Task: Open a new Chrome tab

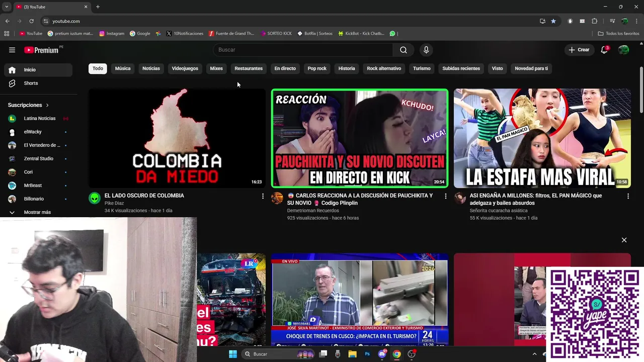Action: tap(98, 7)
